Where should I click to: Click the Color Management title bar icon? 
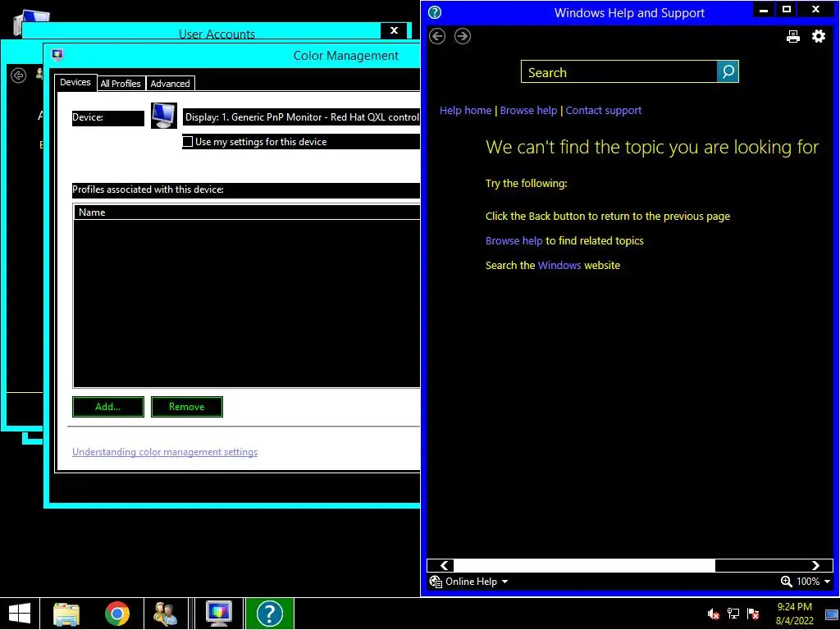click(57, 55)
